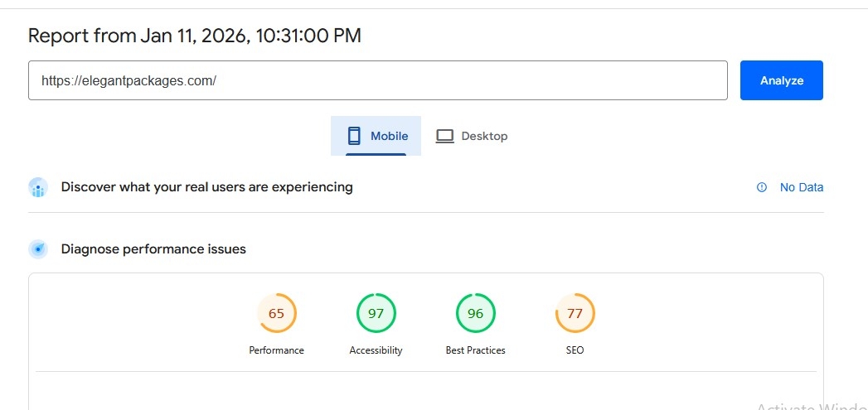868x410 pixels.
Task: Click the diagnose performance issues icon
Action: (38, 249)
